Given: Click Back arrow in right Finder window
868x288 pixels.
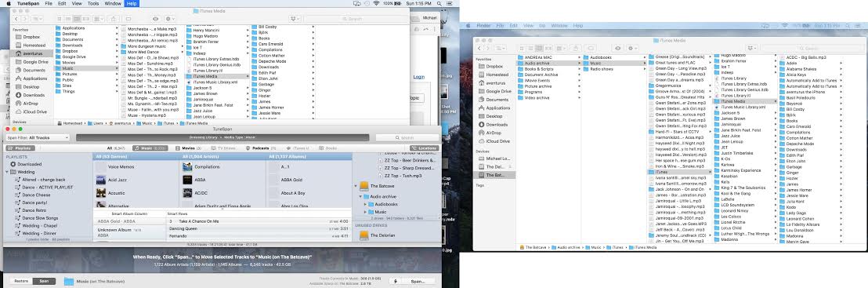Looking at the screenshot, I should (x=480, y=49).
